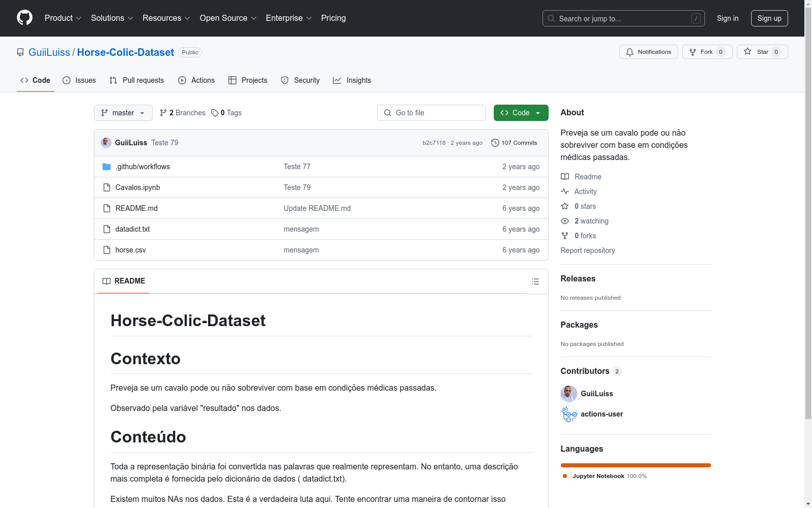Expand the Resources menu
The width and height of the screenshot is (812, 508).
[166, 18]
